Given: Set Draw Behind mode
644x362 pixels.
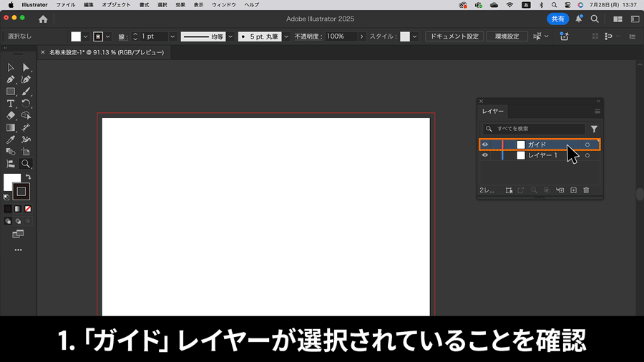Looking at the screenshot, I should click(18, 221).
